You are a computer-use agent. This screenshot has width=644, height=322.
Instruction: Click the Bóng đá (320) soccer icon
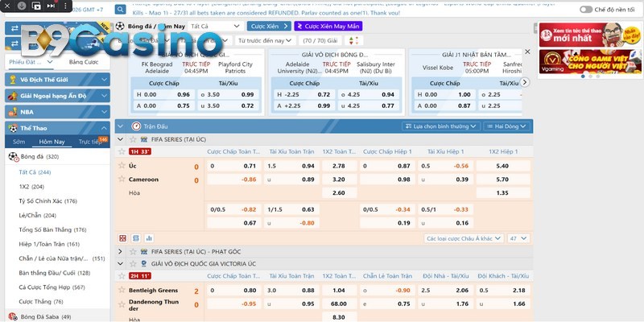[x=14, y=157]
